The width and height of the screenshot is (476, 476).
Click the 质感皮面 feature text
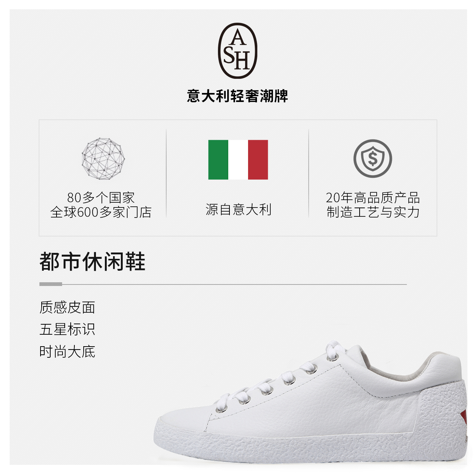67,308
